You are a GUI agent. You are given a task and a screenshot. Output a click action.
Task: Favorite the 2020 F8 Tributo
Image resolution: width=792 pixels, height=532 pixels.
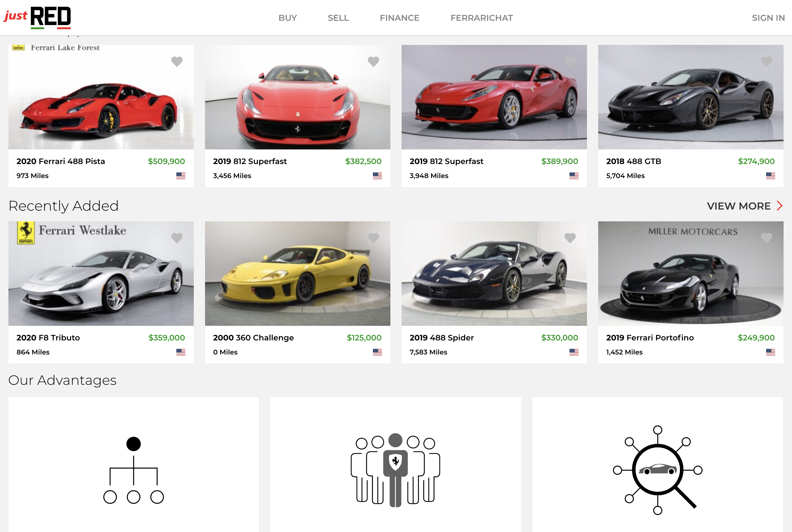click(177, 238)
